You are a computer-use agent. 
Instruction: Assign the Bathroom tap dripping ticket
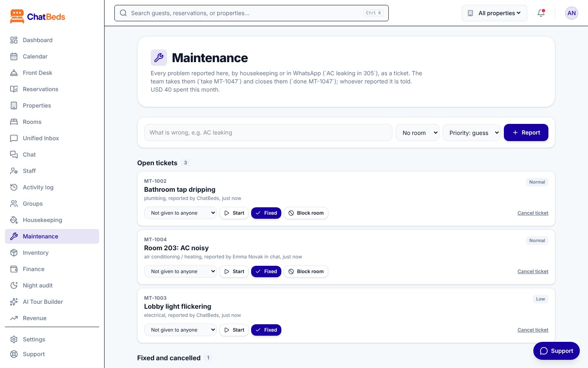click(x=180, y=213)
